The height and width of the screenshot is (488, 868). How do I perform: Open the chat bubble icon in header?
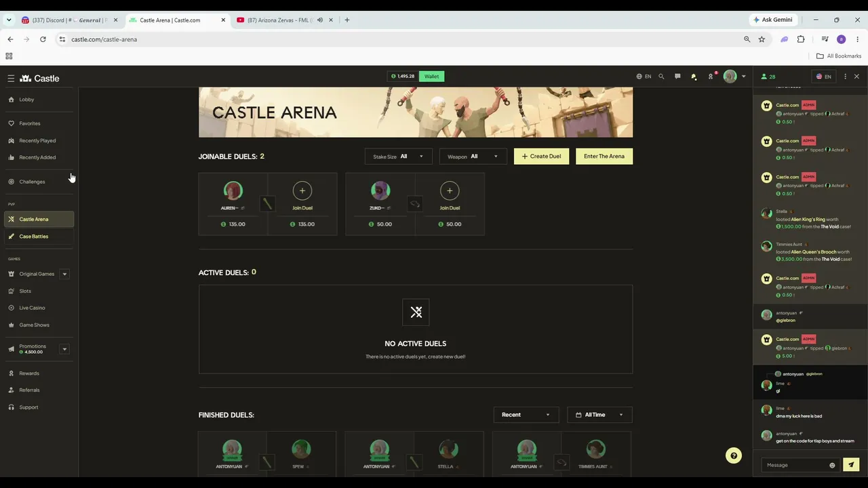pyautogui.click(x=677, y=77)
